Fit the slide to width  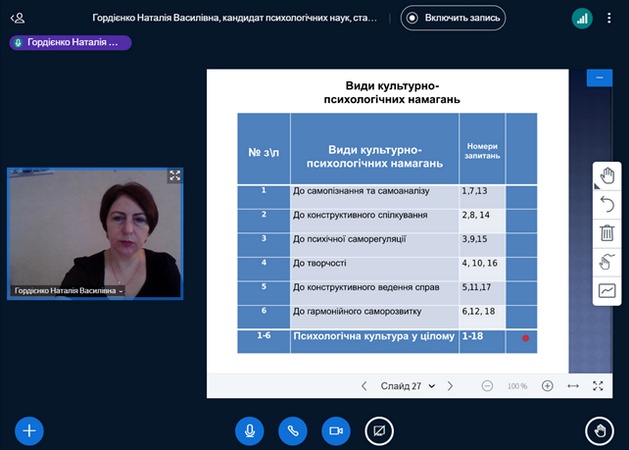(573, 386)
